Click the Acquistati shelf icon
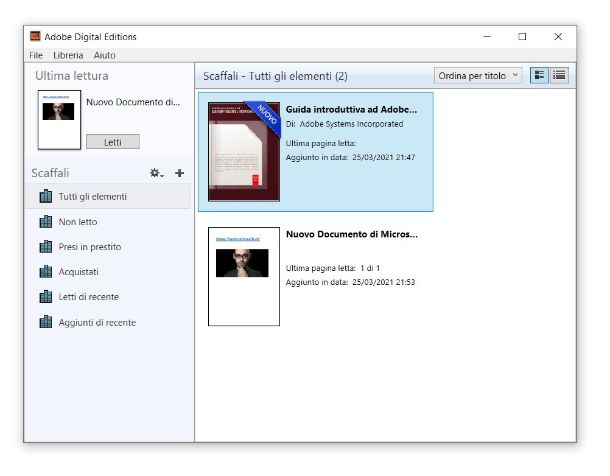The height and width of the screenshot is (476, 610). [46, 271]
